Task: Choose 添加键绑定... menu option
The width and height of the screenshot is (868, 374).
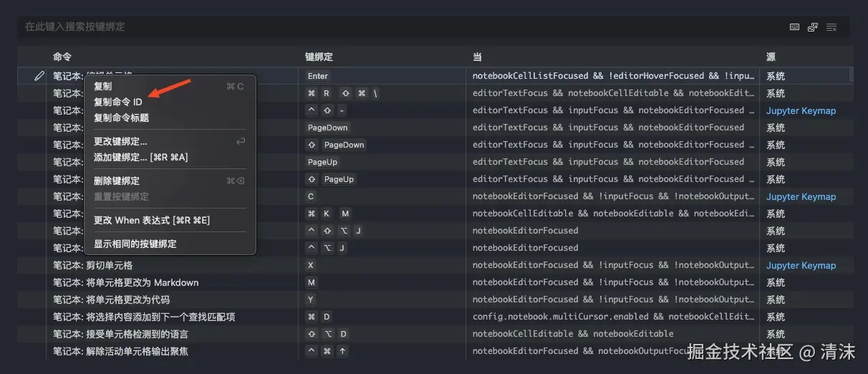Action: [140, 157]
